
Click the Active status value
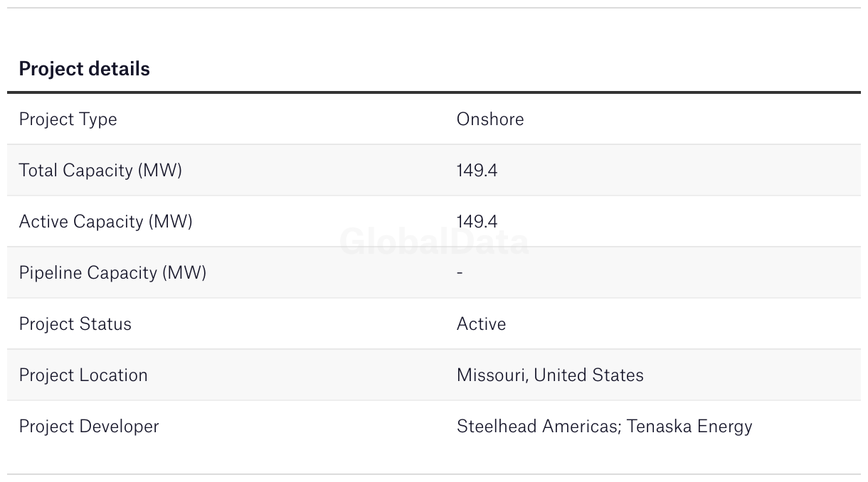pyautogui.click(x=481, y=323)
